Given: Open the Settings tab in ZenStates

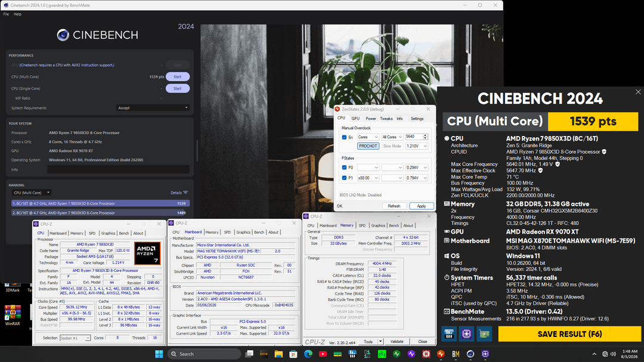Looking at the screenshot, I should (x=417, y=118).
